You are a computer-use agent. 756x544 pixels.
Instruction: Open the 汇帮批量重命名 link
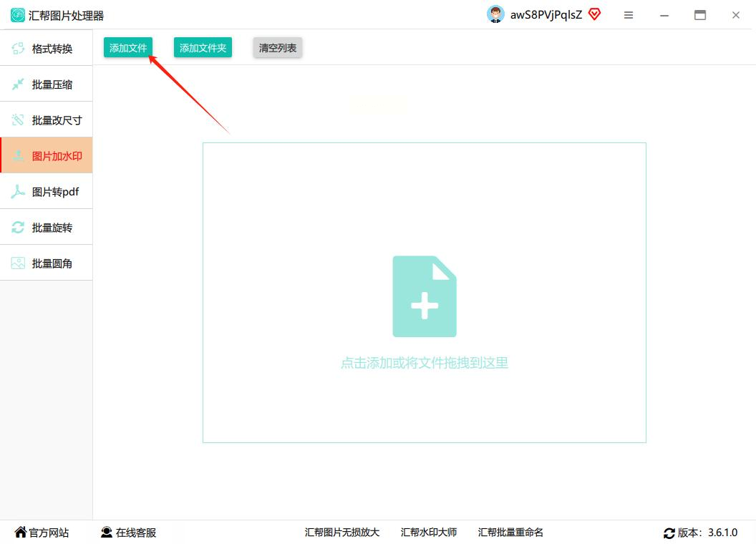(510, 533)
